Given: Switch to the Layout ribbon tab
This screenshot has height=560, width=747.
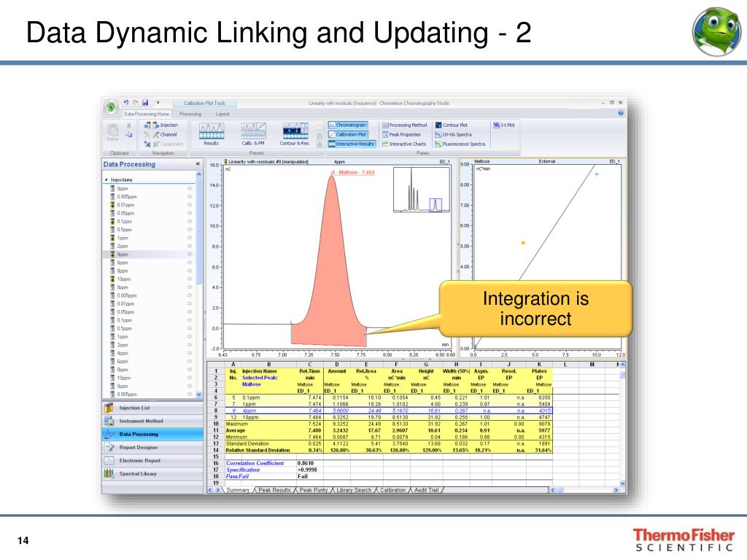Looking at the screenshot, I should (x=222, y=114).
